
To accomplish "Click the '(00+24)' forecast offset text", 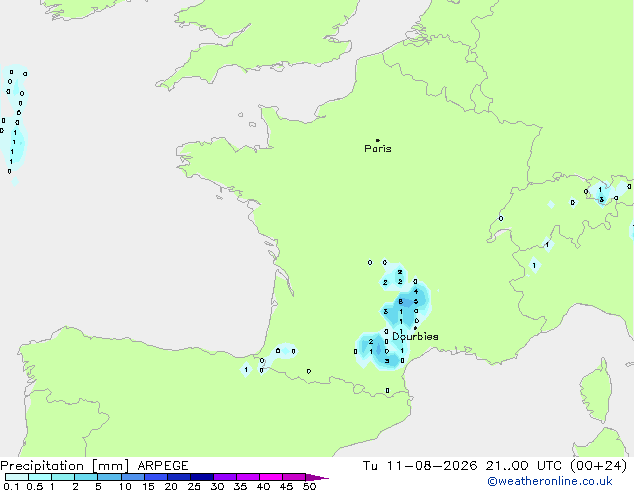I will click(599, 466).
